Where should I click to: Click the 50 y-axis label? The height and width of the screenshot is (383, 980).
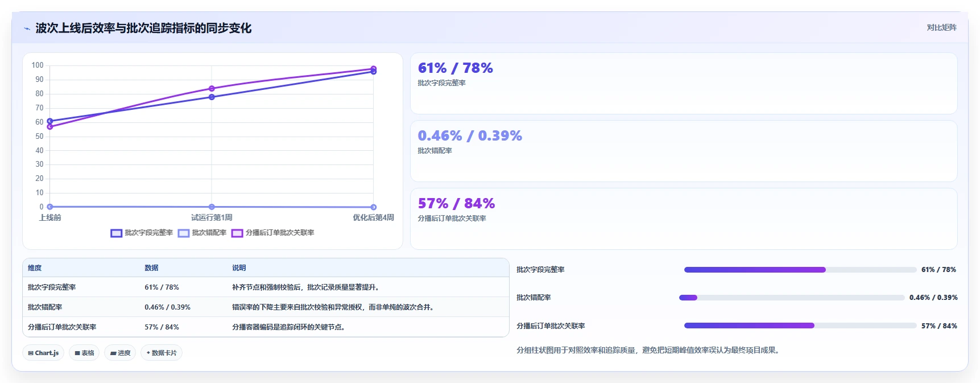tap(39, 137)
